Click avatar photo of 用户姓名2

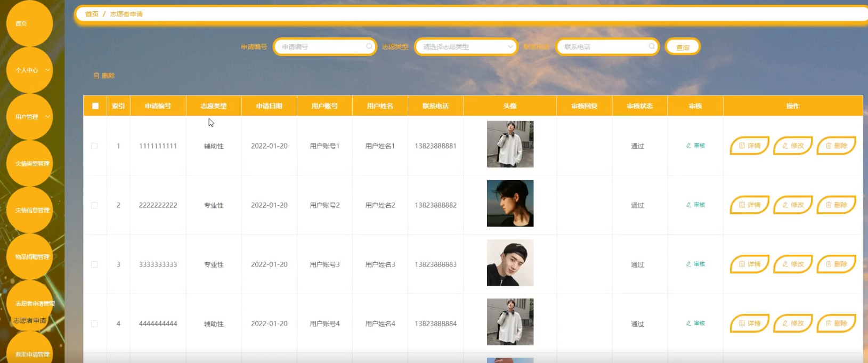[x=510, y=203]
